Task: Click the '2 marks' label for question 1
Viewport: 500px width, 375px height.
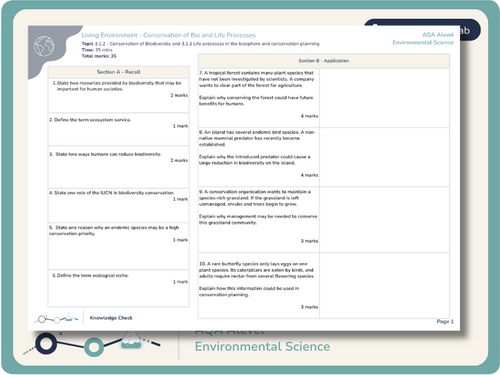Action: click(x=179, y=95)
